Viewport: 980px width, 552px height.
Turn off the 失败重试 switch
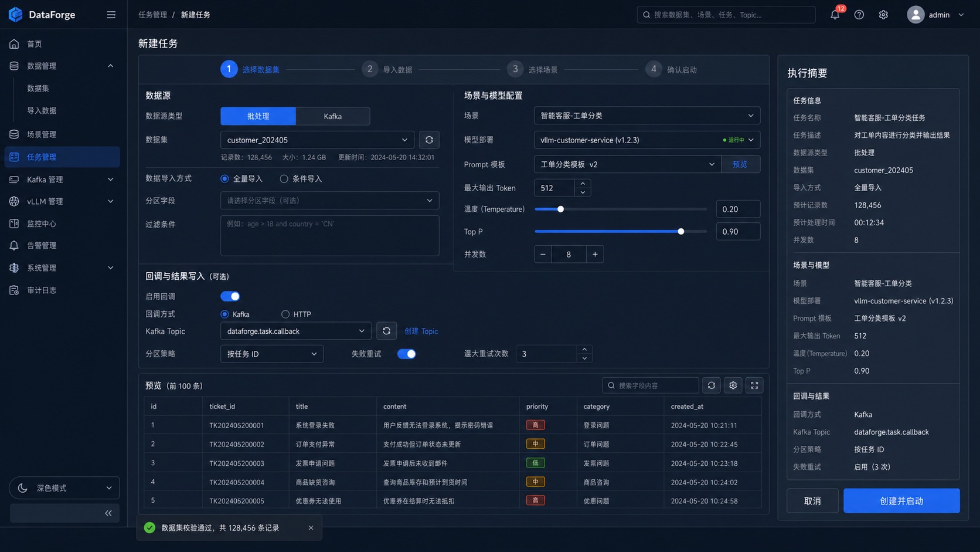[407, 354]
